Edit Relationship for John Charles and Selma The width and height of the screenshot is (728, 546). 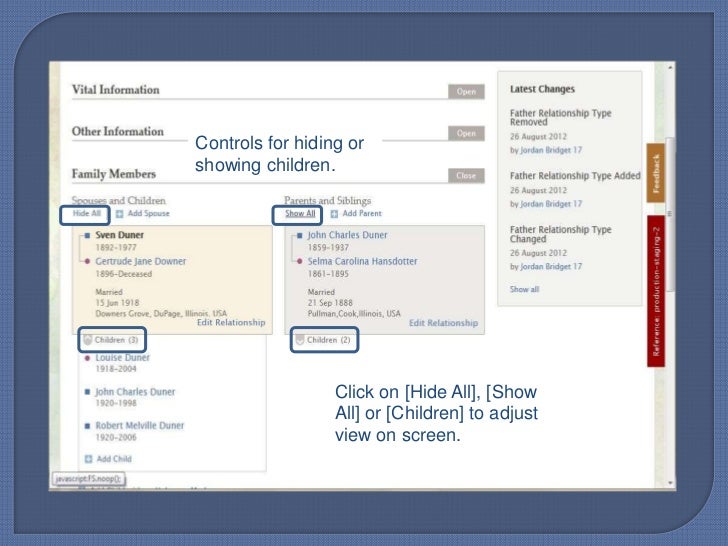click(x=443, y=323)
